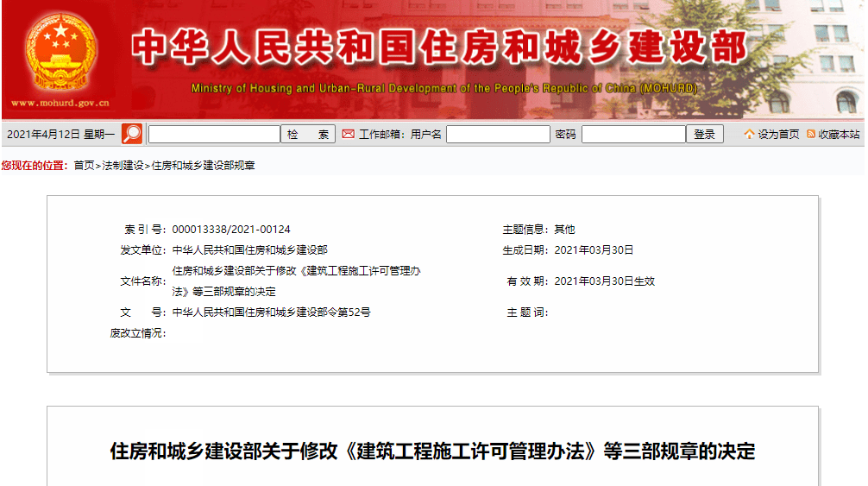The image size is (868, 486).
Task: Click generation date 2021年03月30日
Action: pos(594,250)
